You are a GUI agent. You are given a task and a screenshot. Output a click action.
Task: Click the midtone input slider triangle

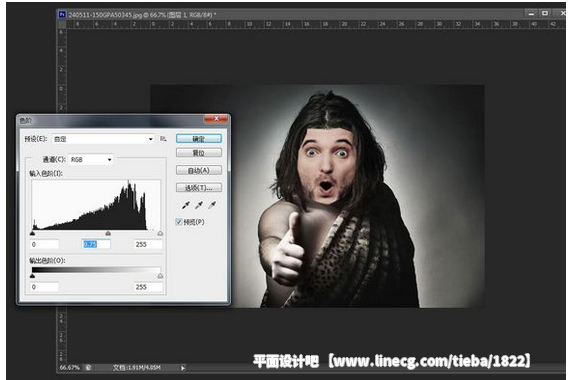click(x=108, y=233)
